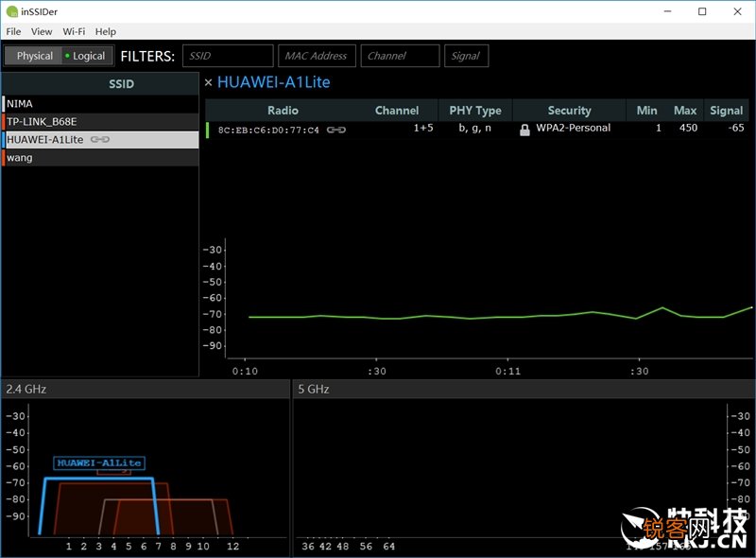Click MAC address 8C:EB:C6:D0:77:C4
Image resolution: width=756 pixels, height=558 pixels.
tap(268, 130)
